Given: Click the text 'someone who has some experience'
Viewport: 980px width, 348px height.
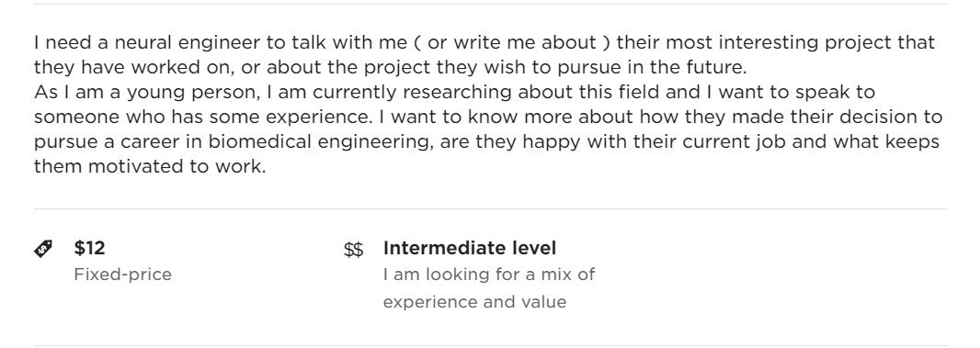Looking at the screenshot, I should (201, 118).
